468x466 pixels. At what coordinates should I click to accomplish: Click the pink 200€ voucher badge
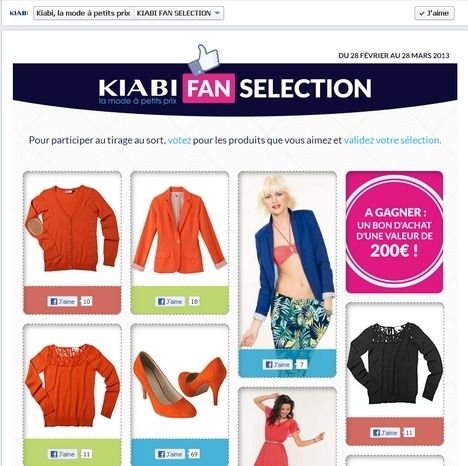pos(394,232)
